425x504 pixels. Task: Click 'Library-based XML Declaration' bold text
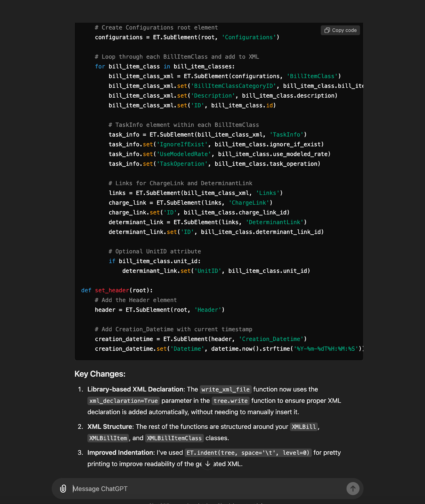pyautogui.click(x=136, y=389)
